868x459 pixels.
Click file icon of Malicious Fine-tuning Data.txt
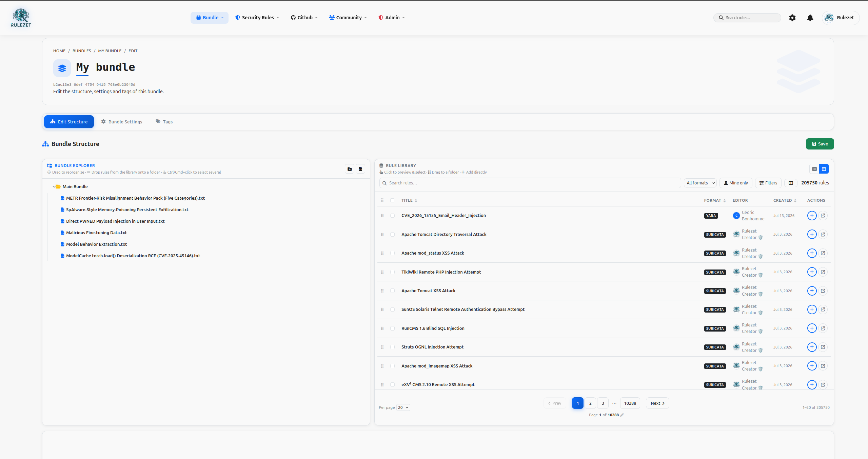(x=62, y=233)
